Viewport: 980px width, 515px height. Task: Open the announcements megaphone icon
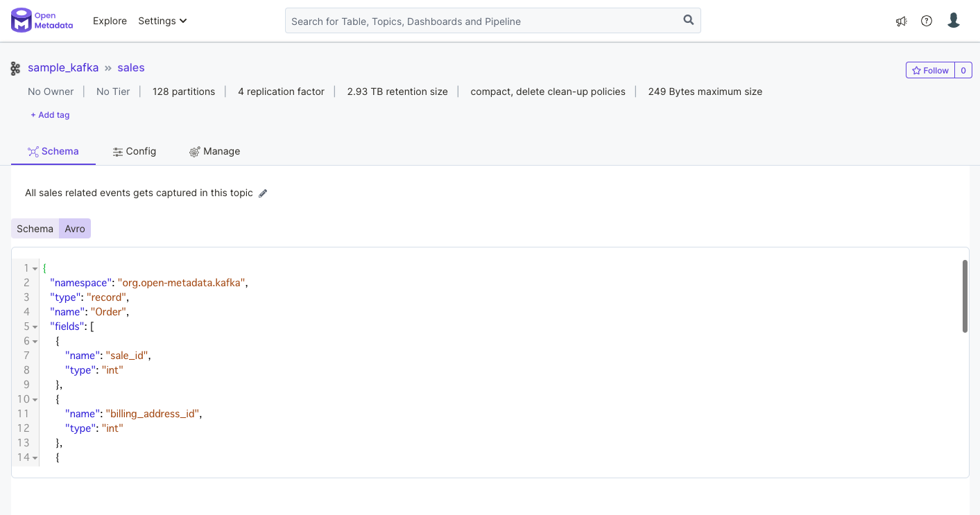[x=901, y=21]
